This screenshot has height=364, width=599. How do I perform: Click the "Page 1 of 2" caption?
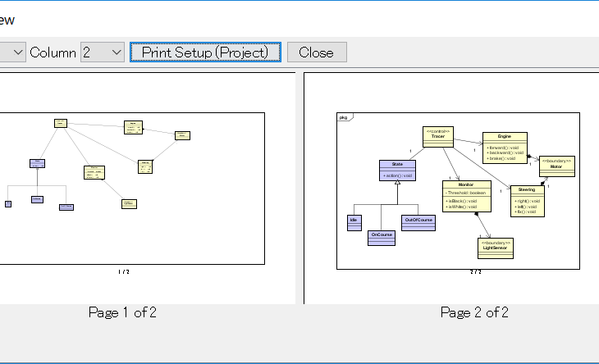tap(122, 312)
